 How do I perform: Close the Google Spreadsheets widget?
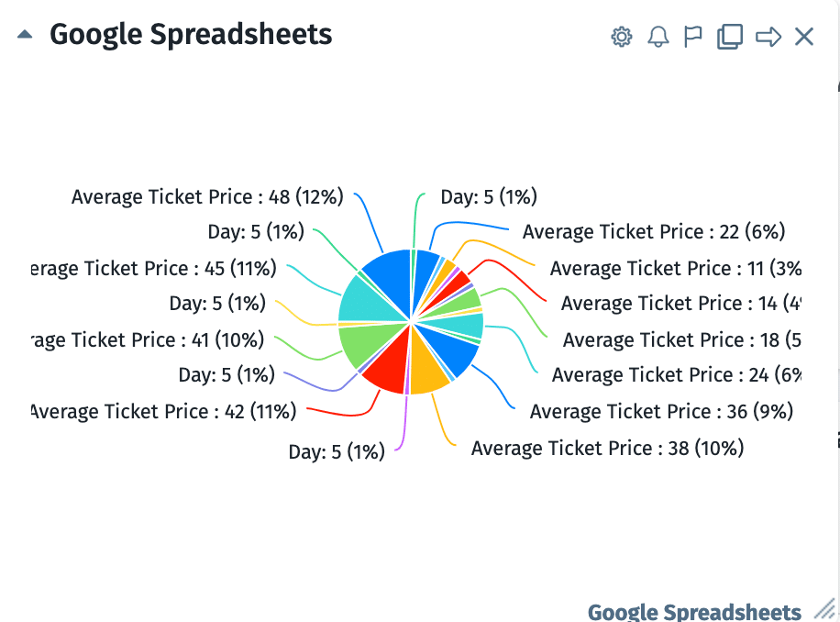click(x=804, y=37)
